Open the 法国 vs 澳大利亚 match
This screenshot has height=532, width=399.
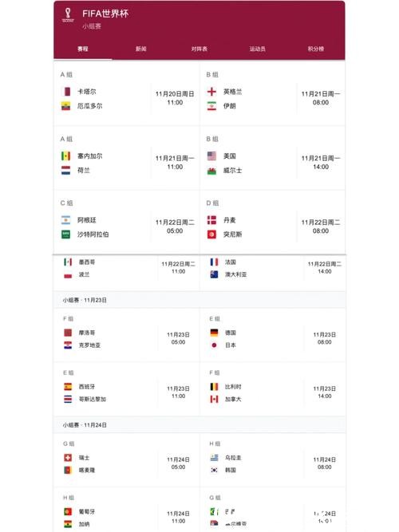pyautogui.click(x=273, y=273)
